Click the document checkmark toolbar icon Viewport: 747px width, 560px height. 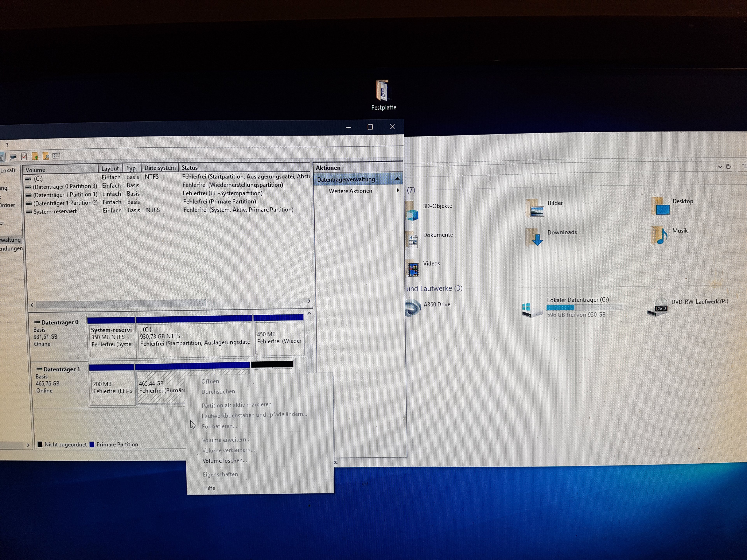[24, 157]
